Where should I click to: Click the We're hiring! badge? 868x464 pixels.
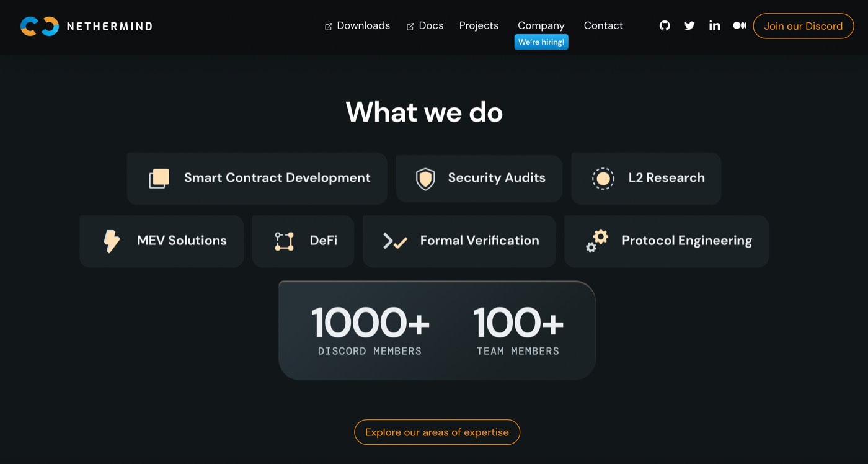click(x=541, y=42)
